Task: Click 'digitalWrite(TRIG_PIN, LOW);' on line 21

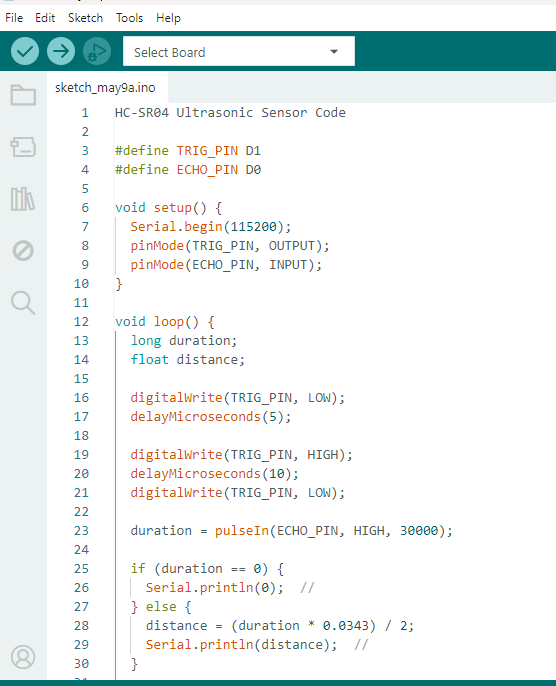Action: (x=238, y=493)
